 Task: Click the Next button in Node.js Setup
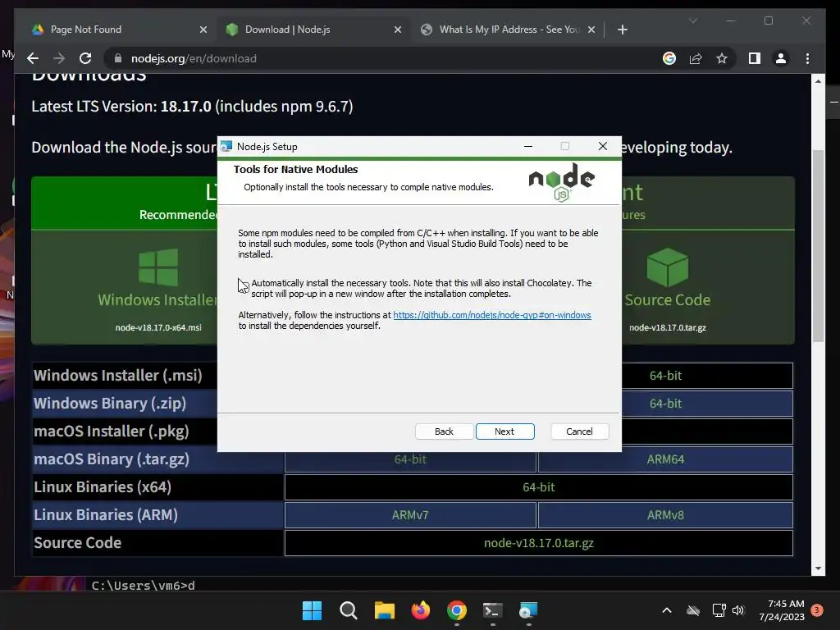[x=504, y=431]
